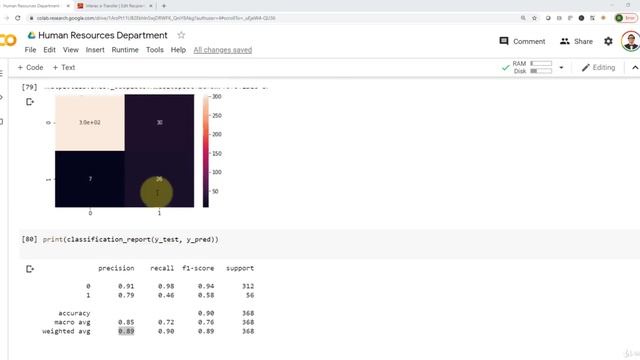Click the notebook title Human Resources Department
The height and width of the screenshot is (360, 640).
coord(103,35)
